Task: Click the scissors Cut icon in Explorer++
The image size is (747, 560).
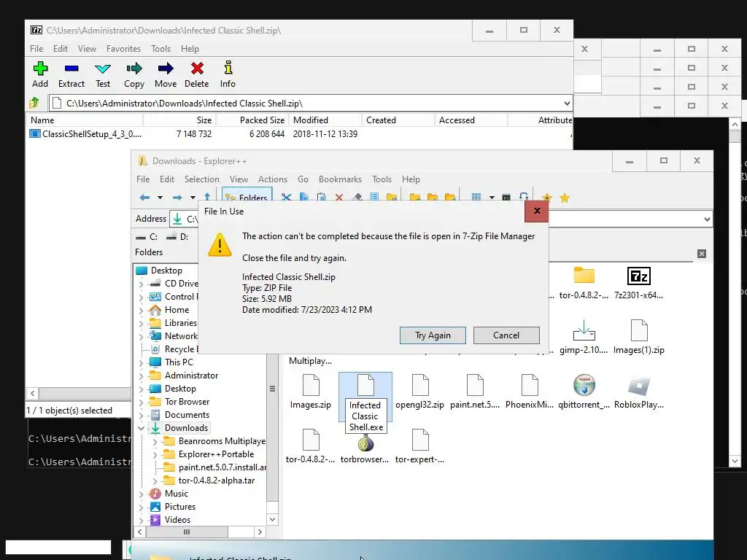Action: pos(286,197)
